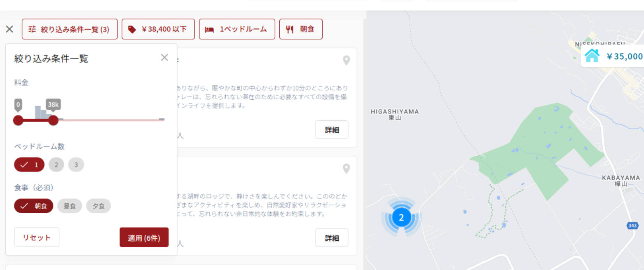Viewport: 644px width, 270px height.
Task: Close the 絞り込み条件一覧 panel
Action: [164, 58]
